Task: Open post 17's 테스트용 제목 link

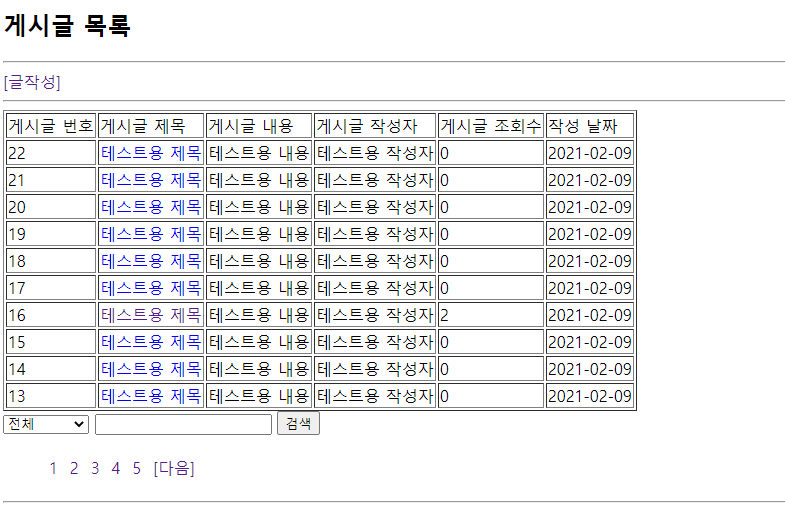Action: click(151, 288)
